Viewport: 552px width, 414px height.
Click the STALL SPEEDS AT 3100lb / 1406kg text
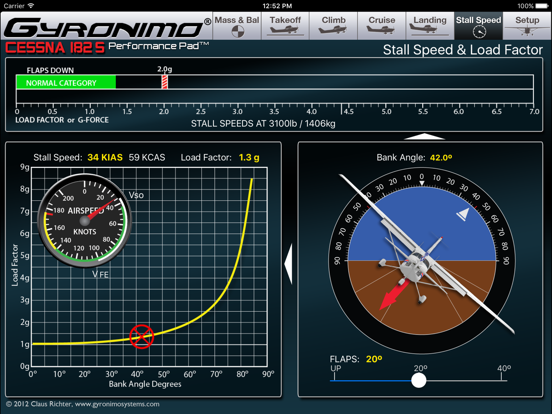point(263,124)
